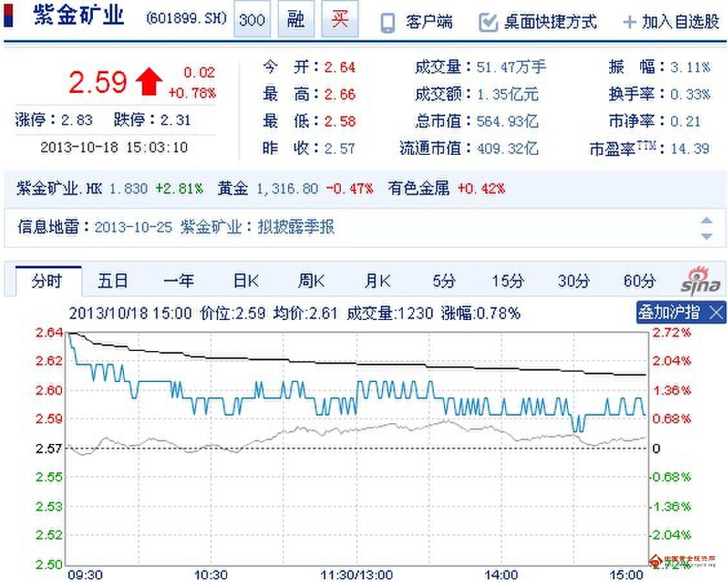728x582 pixels.
Task: Click the 成交量 51.47万手 value
Action: tap(511, 67)
